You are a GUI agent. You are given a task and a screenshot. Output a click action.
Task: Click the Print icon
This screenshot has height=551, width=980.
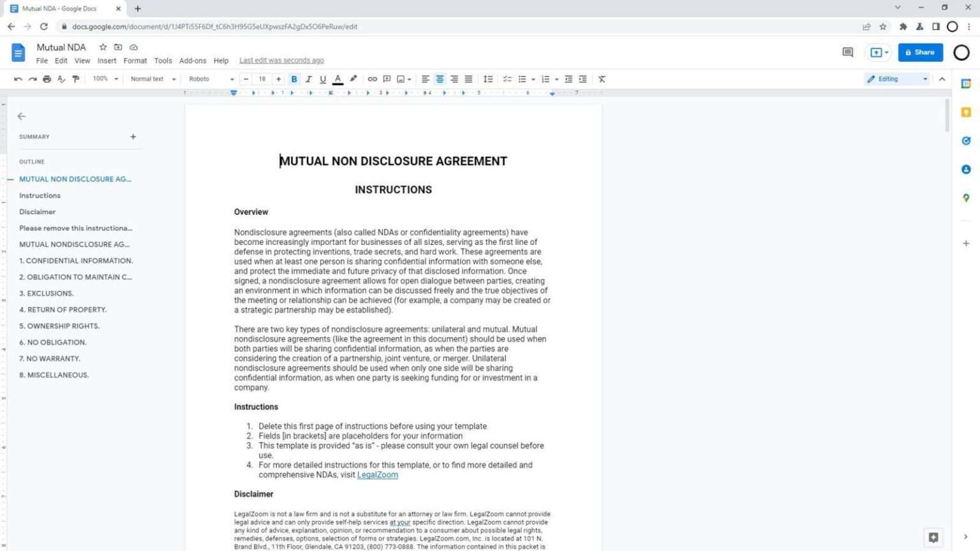click(47, 78)
